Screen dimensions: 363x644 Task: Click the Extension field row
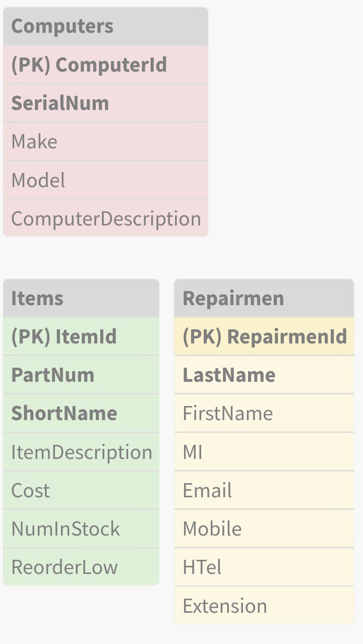click(x=264, y=606)
